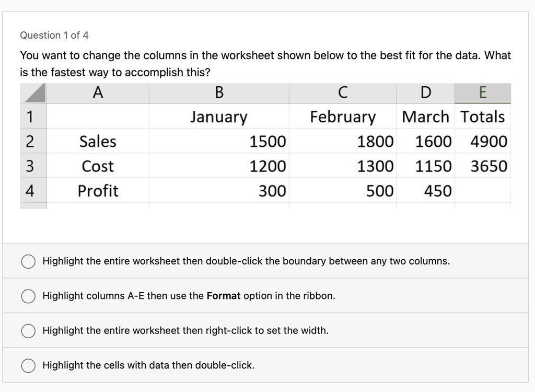Select column header B

click(x=219, y=93)
